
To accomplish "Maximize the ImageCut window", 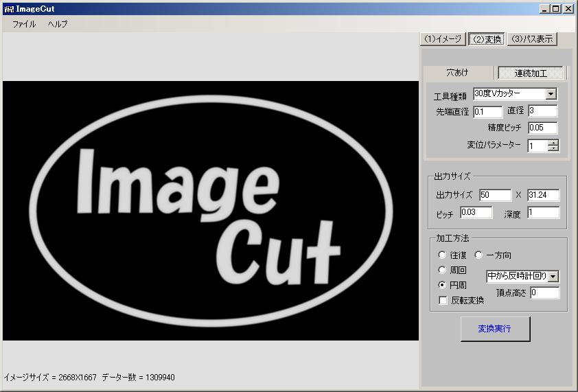I will click(x=556, y=9).
